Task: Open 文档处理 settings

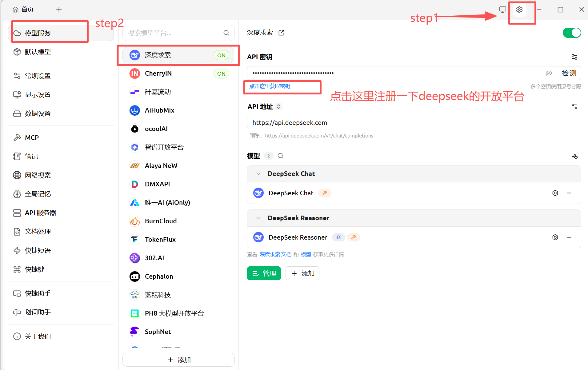Action: click(61, 231)
